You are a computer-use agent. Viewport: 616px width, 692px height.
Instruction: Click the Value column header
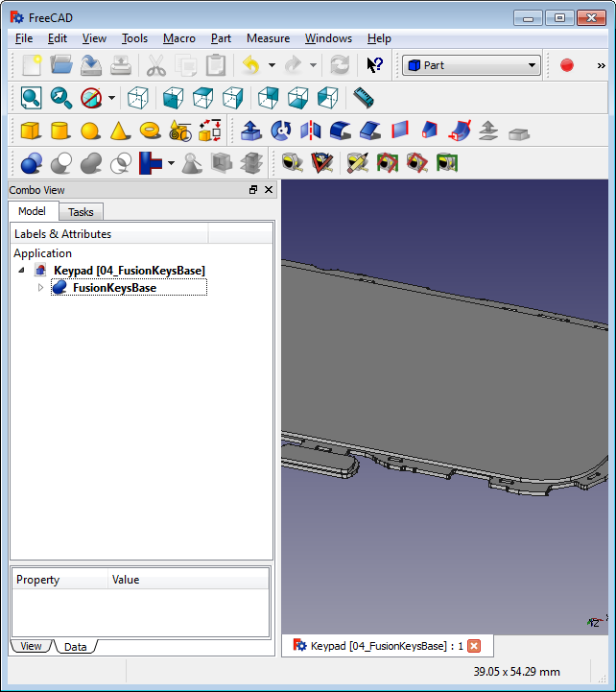point(188,580)
